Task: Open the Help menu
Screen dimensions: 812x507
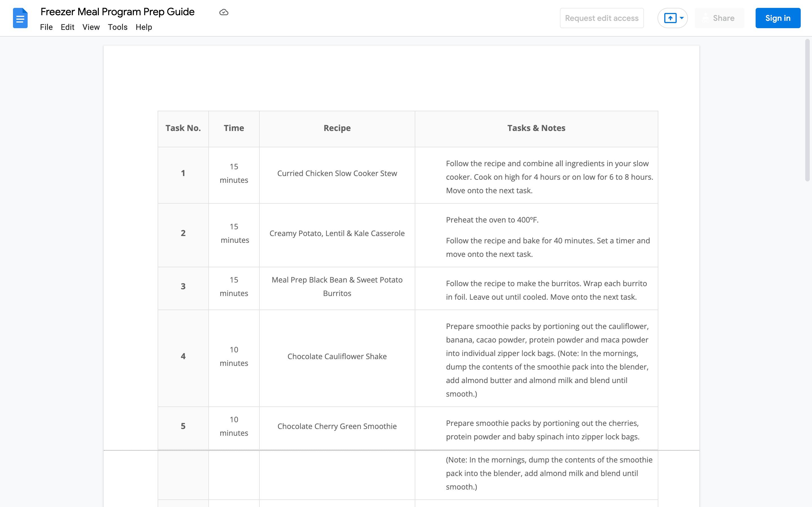Action: point(144,27)
